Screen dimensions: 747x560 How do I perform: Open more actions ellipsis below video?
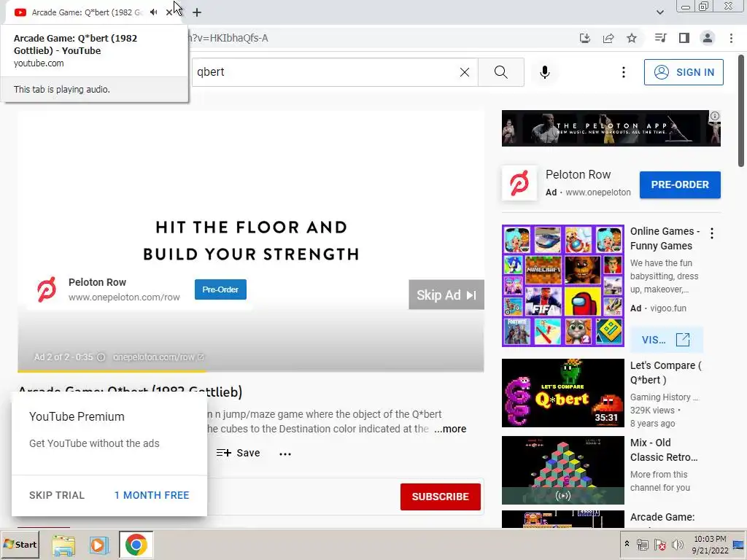click(x=285, y=454)
